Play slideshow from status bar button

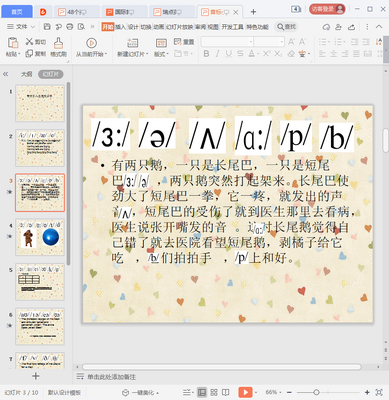coord(245,392)
